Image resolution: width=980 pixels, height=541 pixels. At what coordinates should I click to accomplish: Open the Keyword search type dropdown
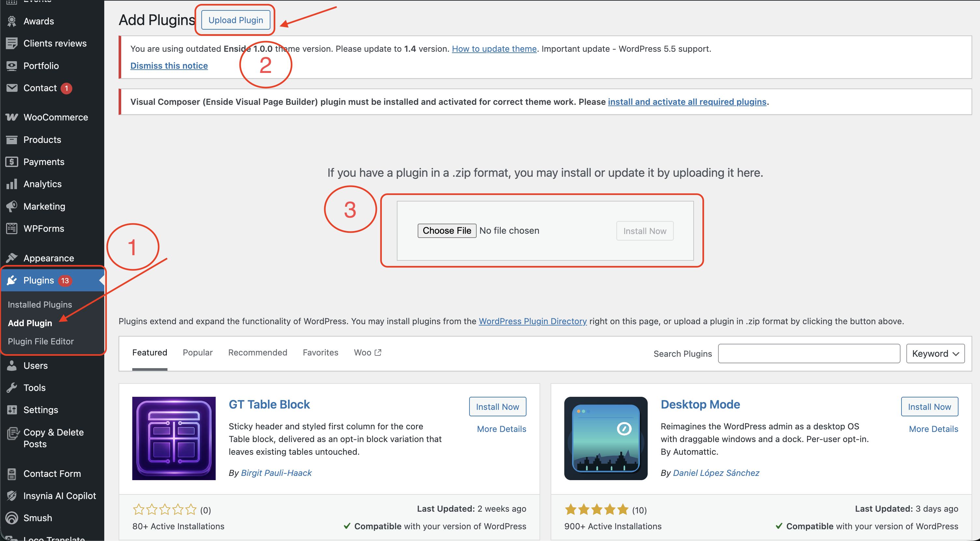pyautogui.click(x=935, y=354)
